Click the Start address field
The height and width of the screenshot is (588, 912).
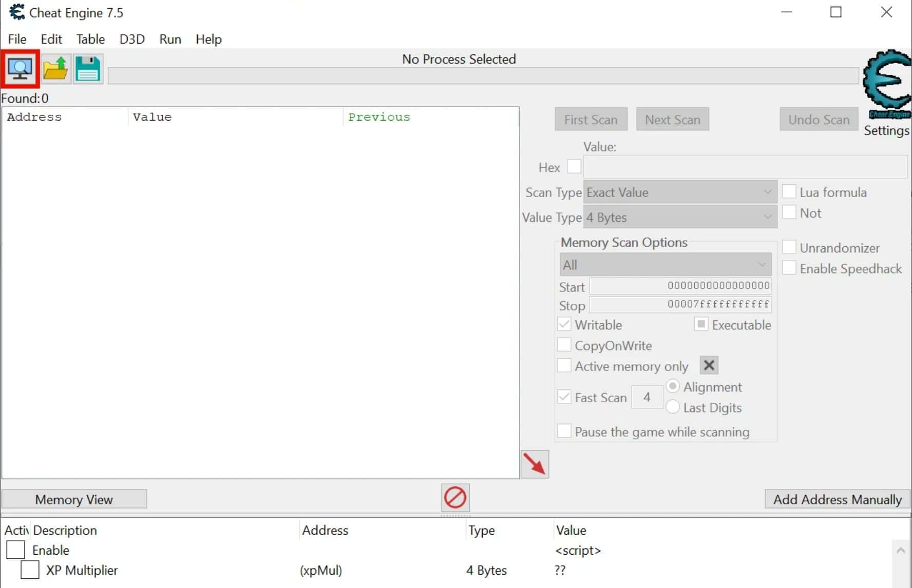[x=680, y=285]
